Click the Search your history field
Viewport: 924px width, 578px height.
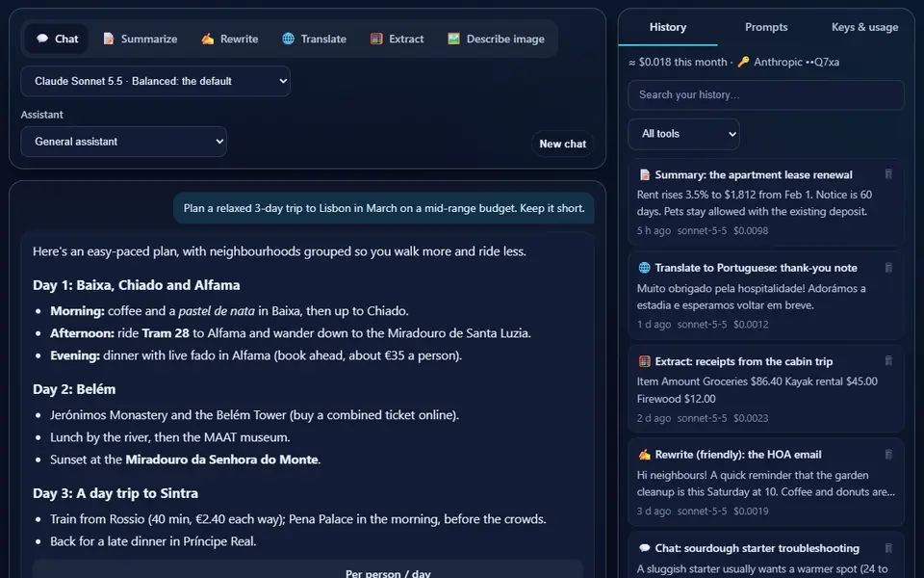[x=766, y=95]
